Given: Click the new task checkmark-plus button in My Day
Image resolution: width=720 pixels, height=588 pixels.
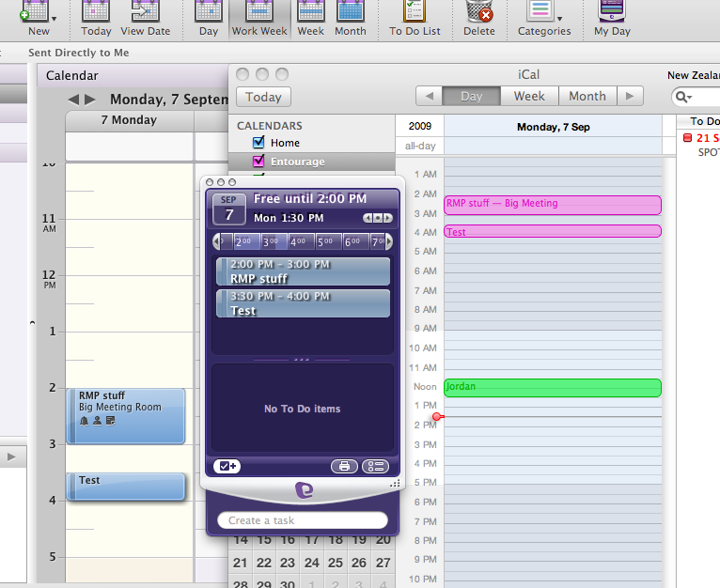Looking at the screenshot, I should pyautogui.click(x=227, y=466).
